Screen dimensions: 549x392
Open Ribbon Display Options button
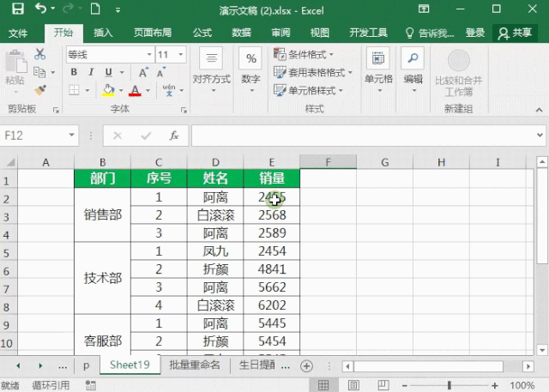424,9
